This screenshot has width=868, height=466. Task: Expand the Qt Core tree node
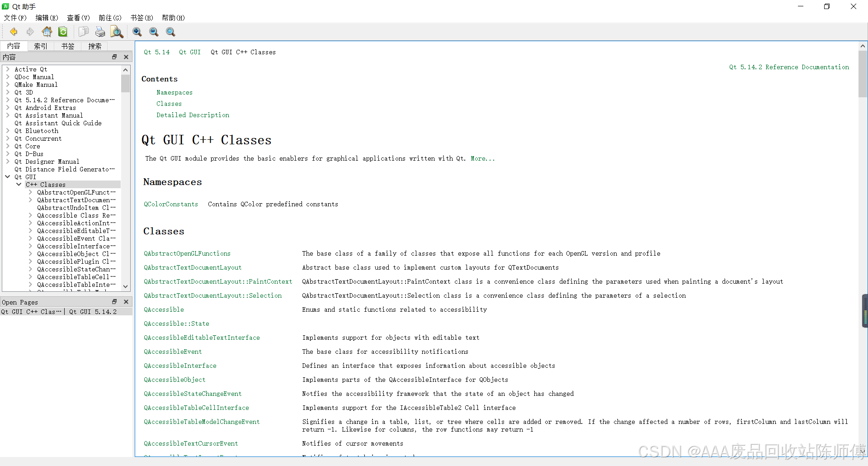pos(8,146)
